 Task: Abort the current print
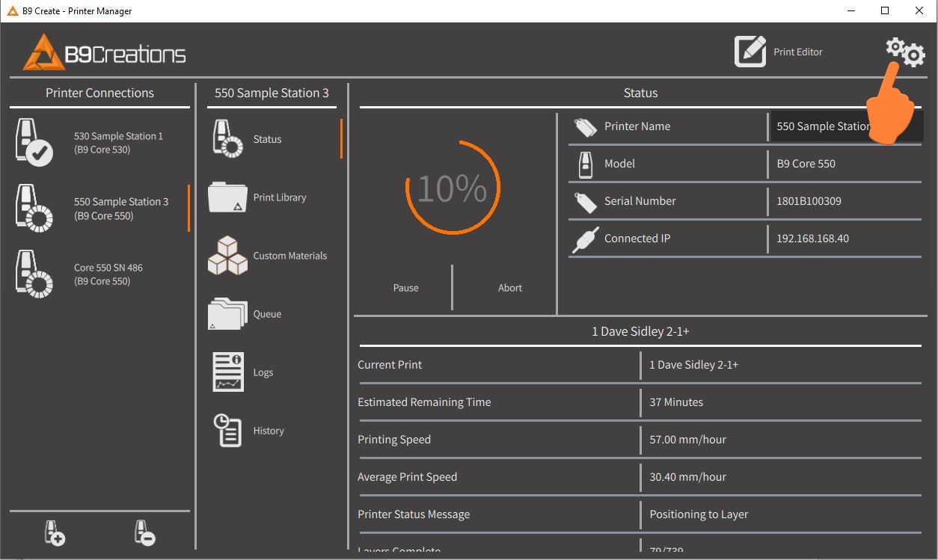[x=510, y=288]
